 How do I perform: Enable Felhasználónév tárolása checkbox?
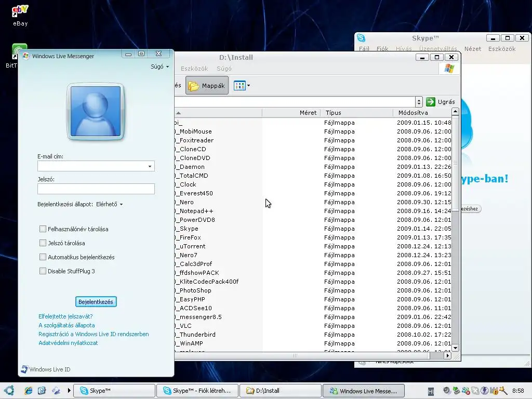point(43,229)
